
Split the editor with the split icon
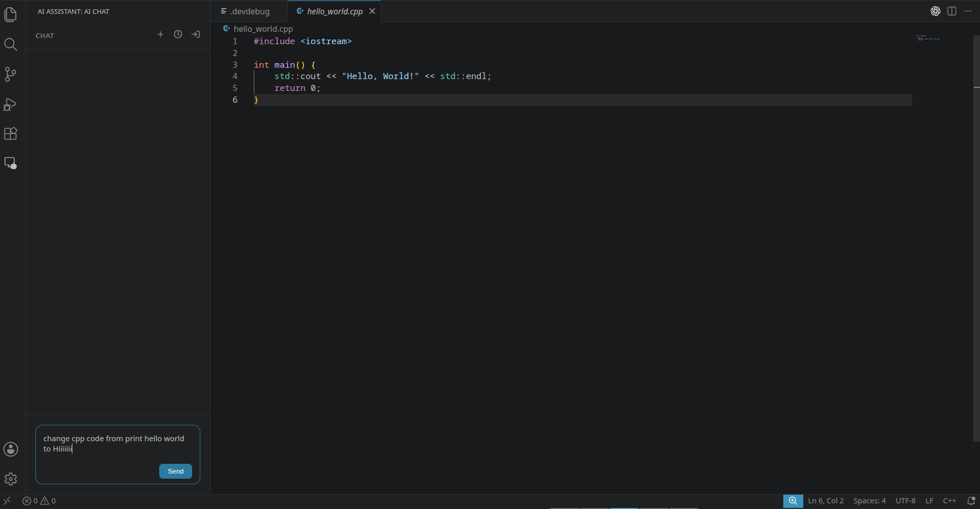952,11
